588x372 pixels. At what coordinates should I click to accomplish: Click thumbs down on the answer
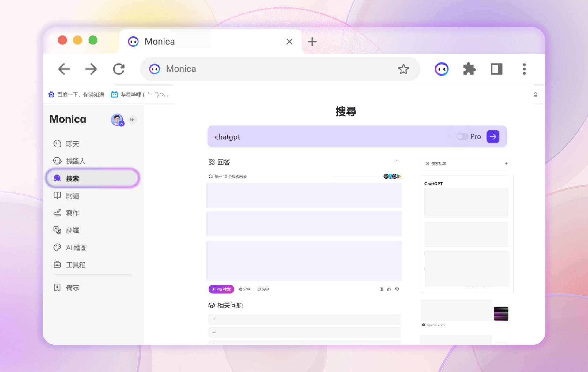397,289
